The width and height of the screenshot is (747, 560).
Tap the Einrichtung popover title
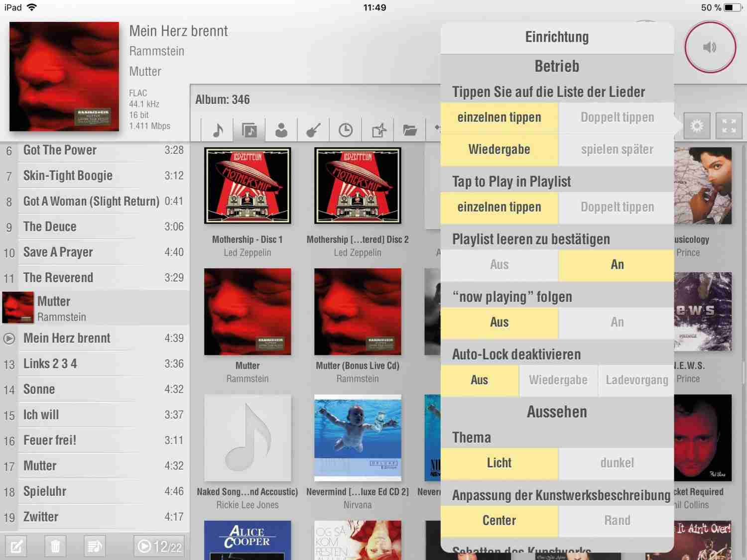pyautogui.click(x=557, y=37)
